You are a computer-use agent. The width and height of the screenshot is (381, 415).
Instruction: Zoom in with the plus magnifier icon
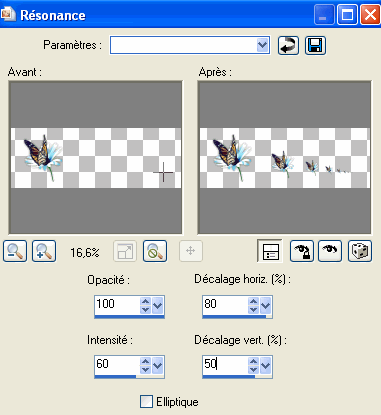(44, 251)
